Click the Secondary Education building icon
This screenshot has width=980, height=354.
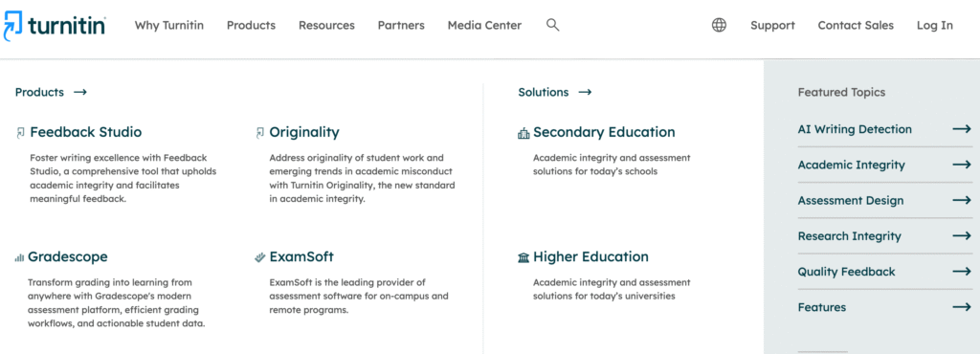pyautogui.click(x=523, y=133)
